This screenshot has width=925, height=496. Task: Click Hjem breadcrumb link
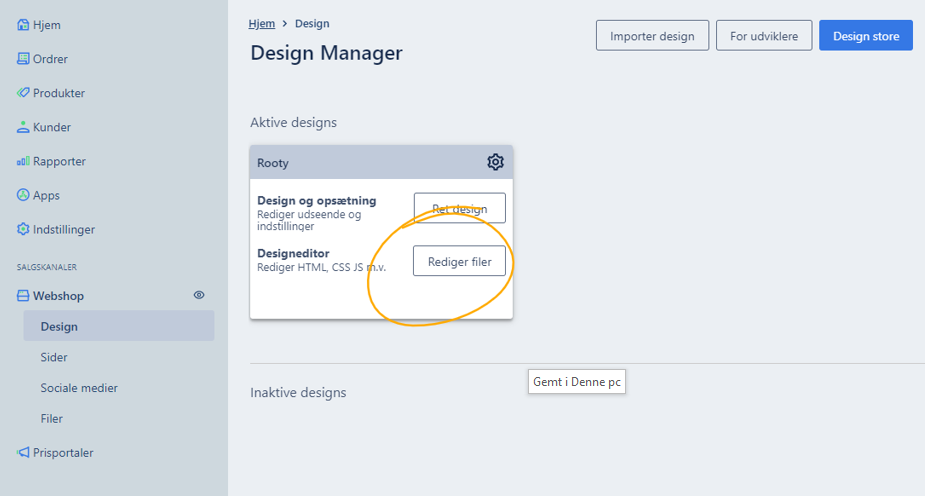[x=261, y=24]
